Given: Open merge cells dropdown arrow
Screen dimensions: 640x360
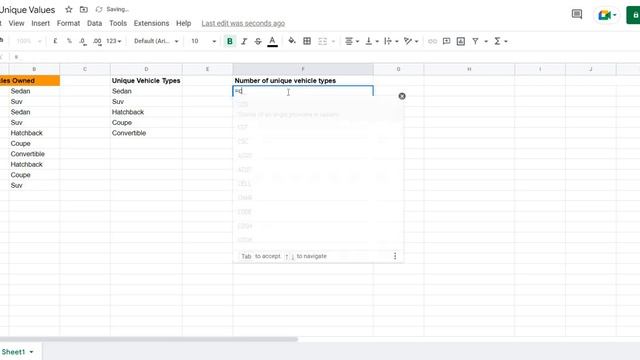Looking at the screenshot, I should [333, 42].
